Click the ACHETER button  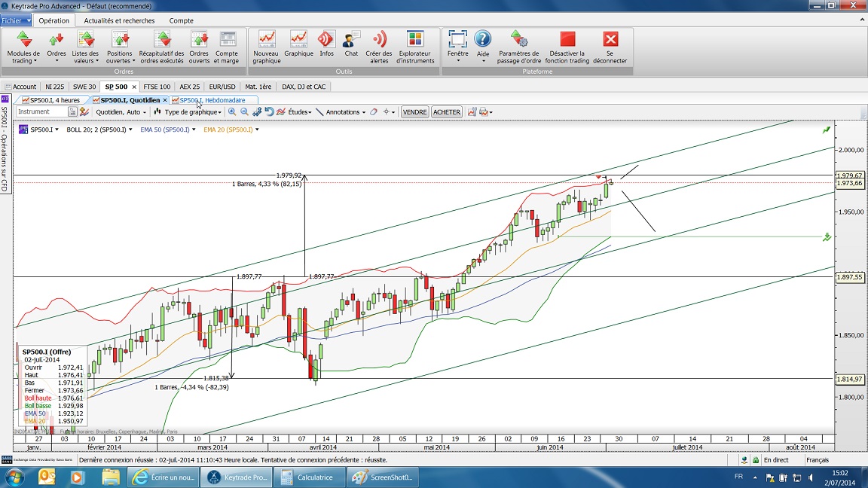447,111
